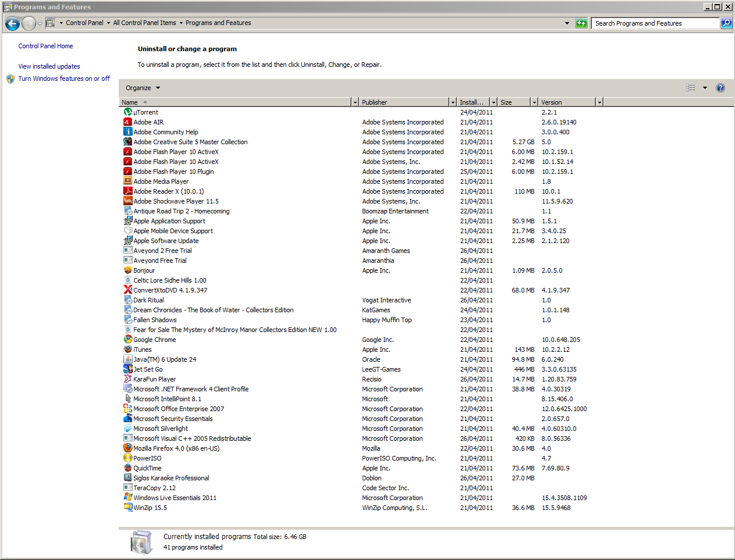Screen dimensions: 735x560
Task: Sort the list by Name column
Action: [x=235, y=102]
